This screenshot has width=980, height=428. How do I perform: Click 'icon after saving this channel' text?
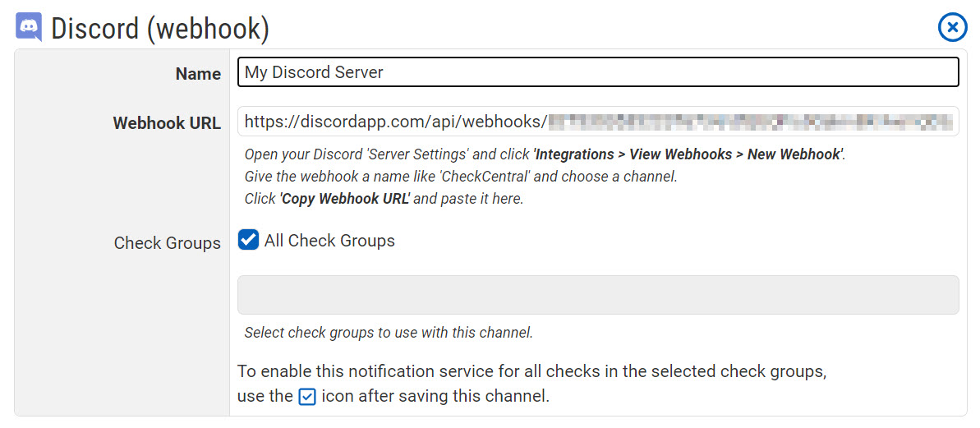(x=435, y=396)
